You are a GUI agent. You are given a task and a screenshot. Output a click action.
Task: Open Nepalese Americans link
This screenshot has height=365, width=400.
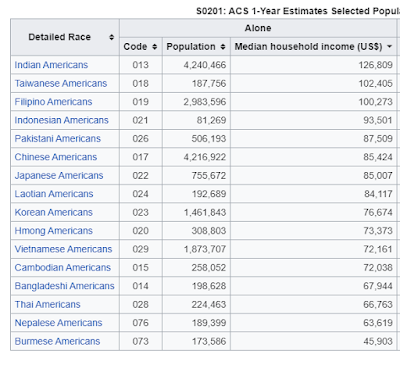[58, 323]
